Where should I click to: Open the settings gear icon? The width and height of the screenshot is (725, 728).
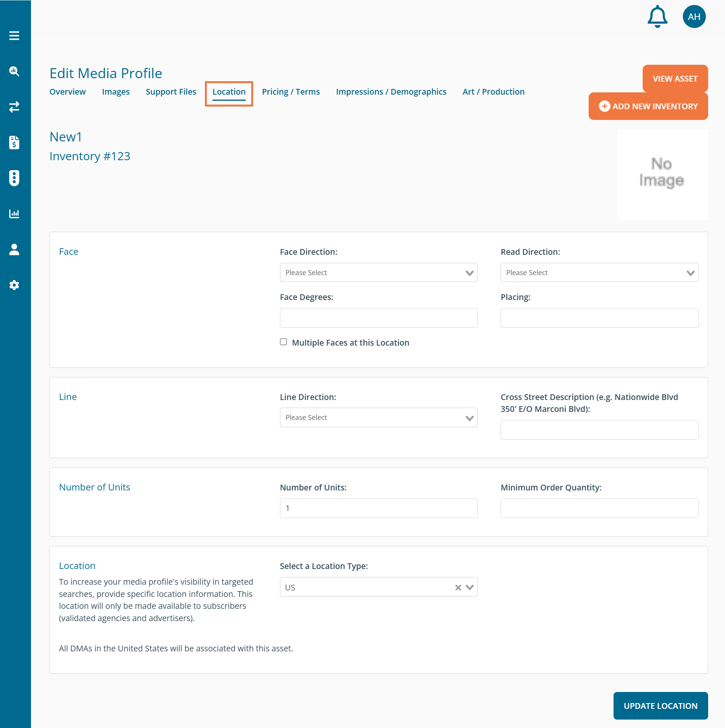coord(14,285)
